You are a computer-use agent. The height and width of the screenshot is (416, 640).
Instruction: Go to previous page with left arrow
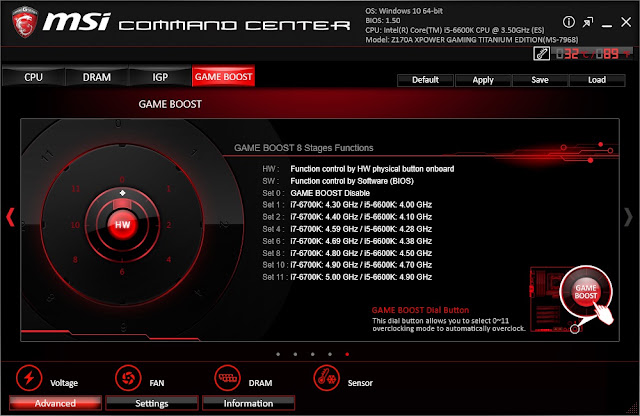tap(10, 217)
